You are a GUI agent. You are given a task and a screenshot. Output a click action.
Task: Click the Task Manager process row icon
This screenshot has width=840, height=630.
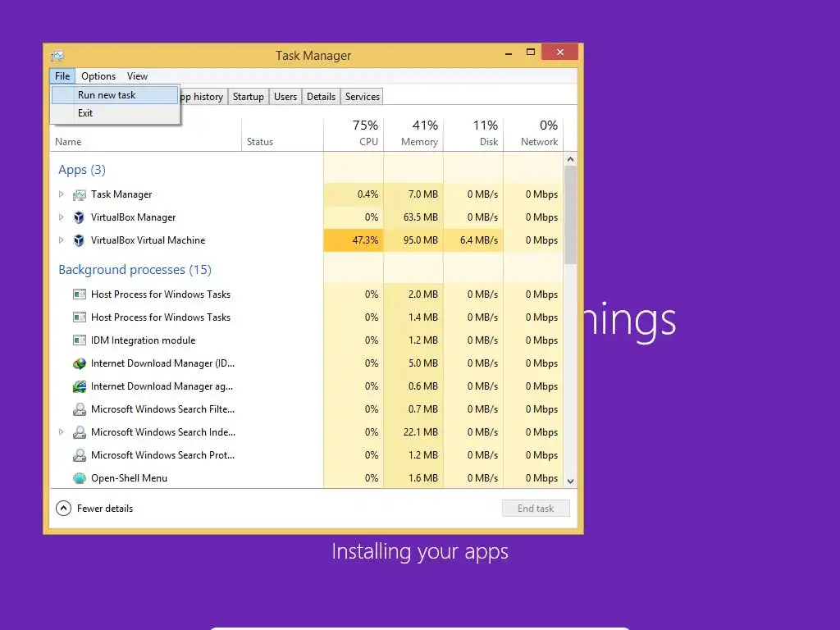(x=80, y=194)
